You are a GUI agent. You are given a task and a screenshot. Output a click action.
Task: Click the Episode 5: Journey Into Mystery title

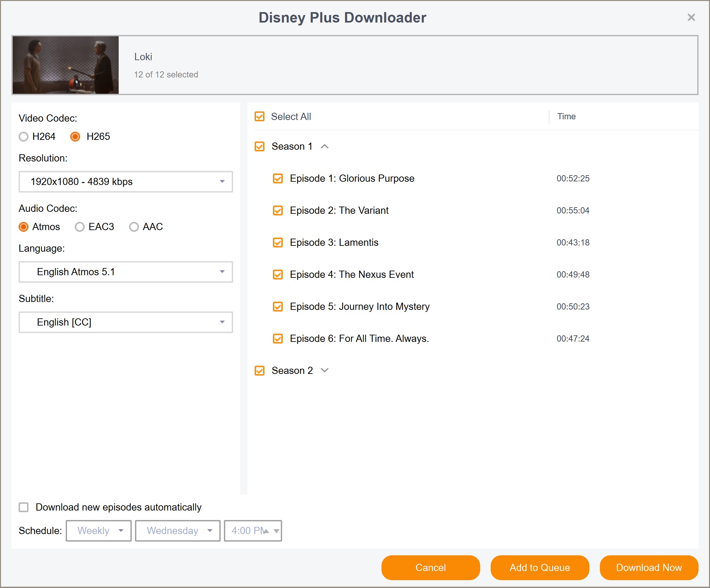(x=360, y=307)
